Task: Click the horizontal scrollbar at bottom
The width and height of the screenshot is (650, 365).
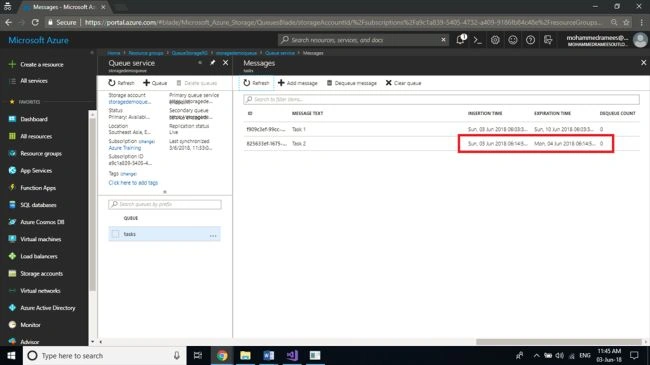Action: coord(559,342)
